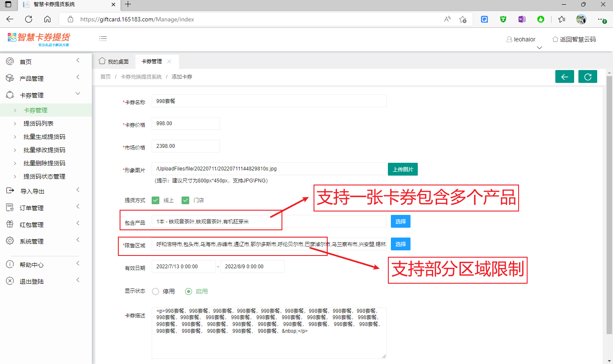
Task: Click 选择 button next to 包含产品
Action: [400, 221]
